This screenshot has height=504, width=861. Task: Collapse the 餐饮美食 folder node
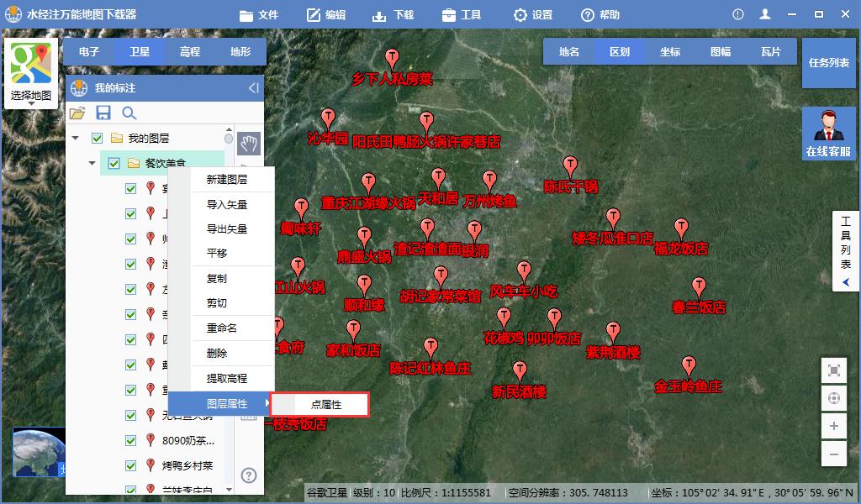(x=92, y=163)
